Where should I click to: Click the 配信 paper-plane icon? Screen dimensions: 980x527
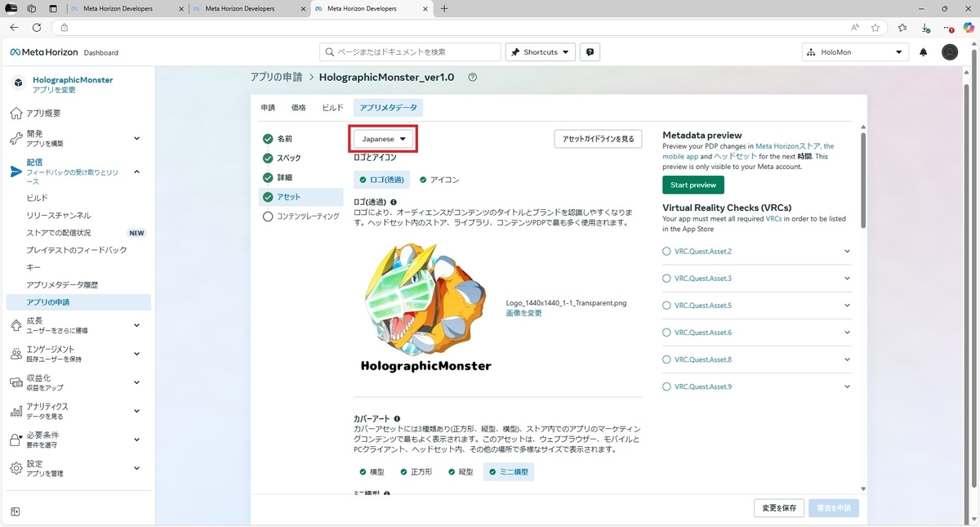[x=16, y=172]
